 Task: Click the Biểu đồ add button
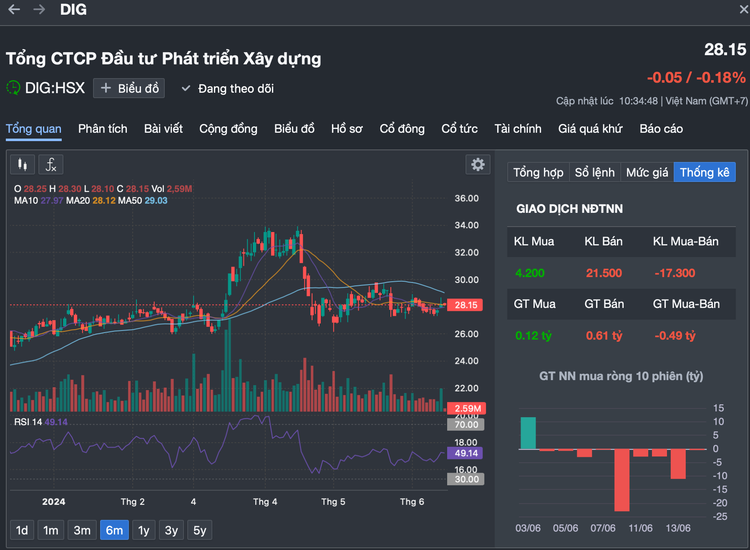click(x=129, y=88)
